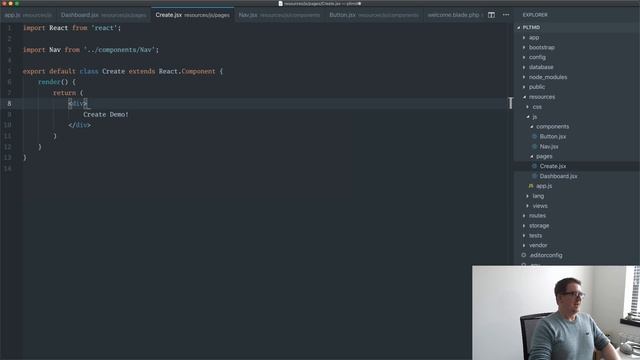Collapse the PLTMD root folder
The width and height of the screenshot is (640, 360).
pyautogui.click(x=519, y=27)
